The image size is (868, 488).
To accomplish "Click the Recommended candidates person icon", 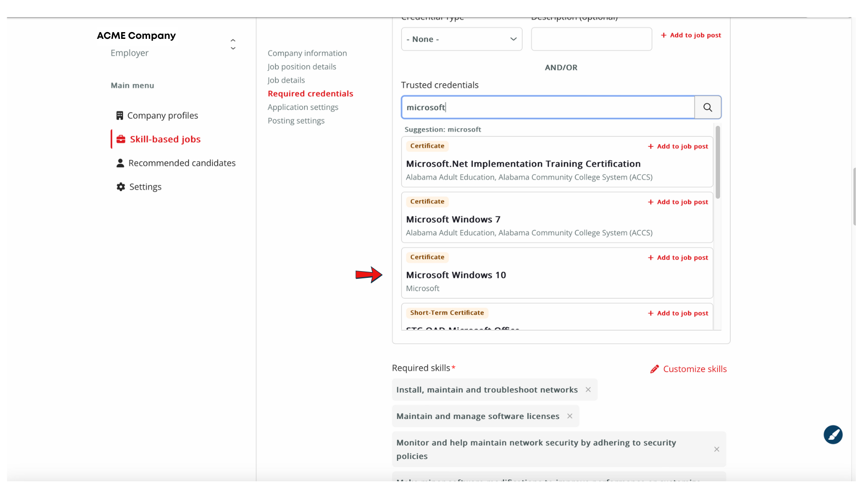I will 120,163.
